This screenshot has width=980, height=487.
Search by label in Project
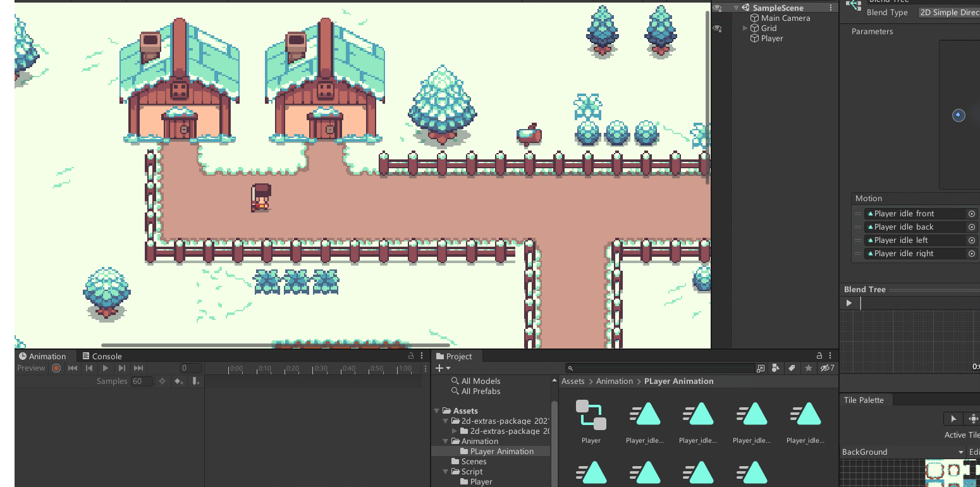[x=790, y=368]
